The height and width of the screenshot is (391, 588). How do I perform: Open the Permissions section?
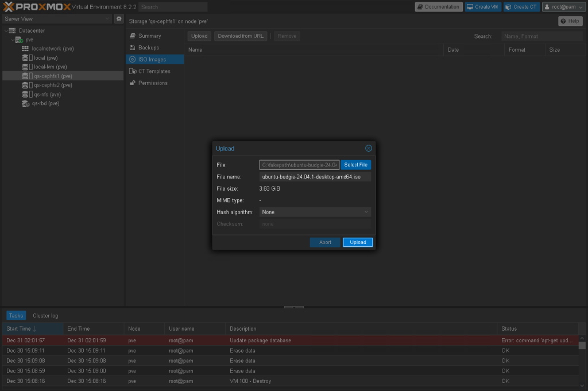click(152, 83)
